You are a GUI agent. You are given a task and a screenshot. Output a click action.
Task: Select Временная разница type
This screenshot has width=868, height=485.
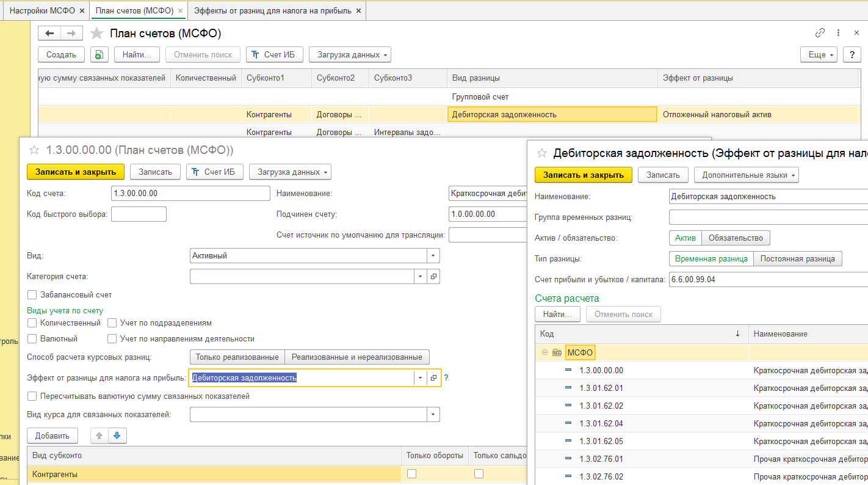tap(712, 258)
